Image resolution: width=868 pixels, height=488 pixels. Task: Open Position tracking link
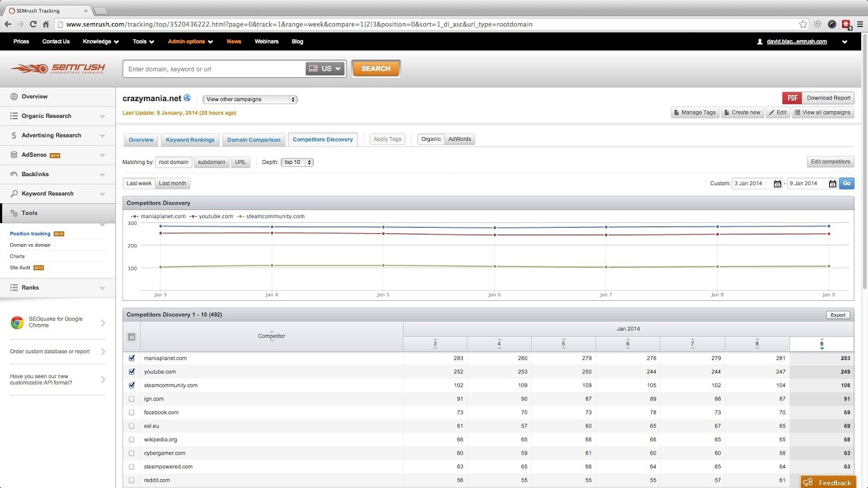[31, 234]
